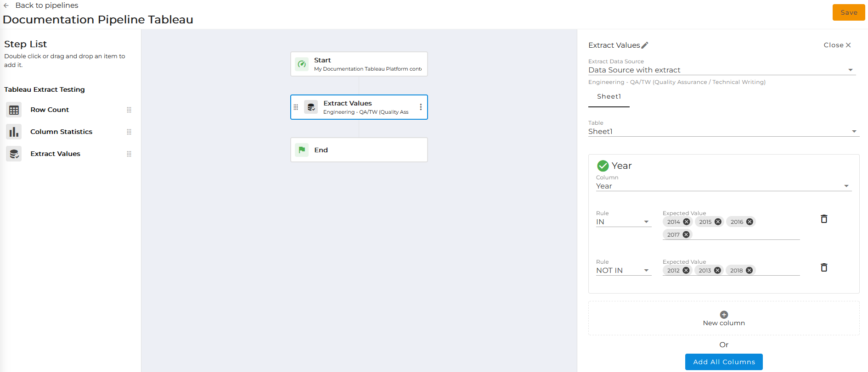Click the Row Count step label
Image resolution: width=868 pixels, height=372 pixels.
[x=50, y=110]
